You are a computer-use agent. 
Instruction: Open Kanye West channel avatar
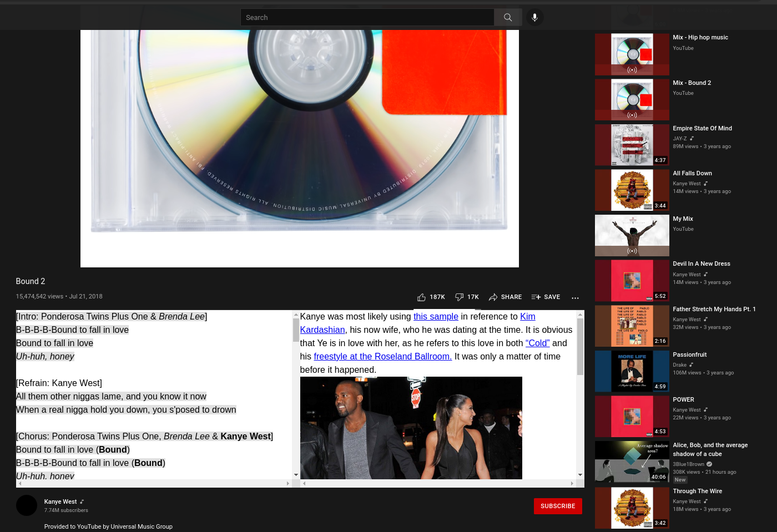tap(27, 505)
